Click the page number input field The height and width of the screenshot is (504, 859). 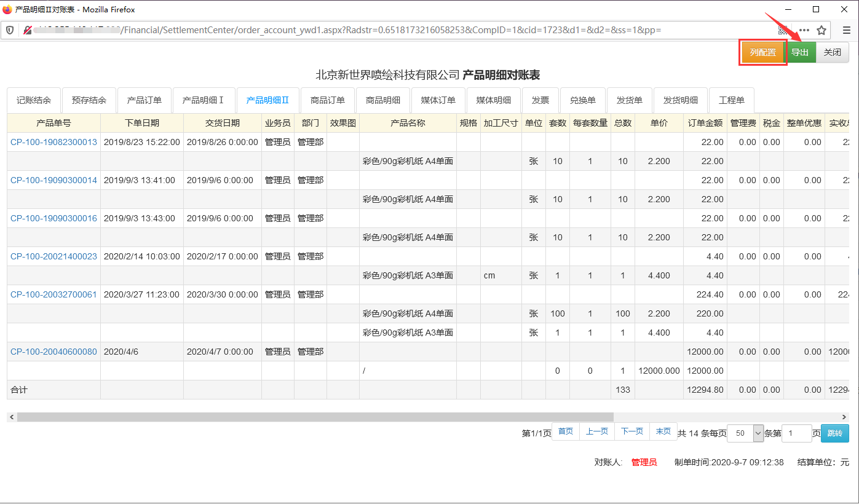797,433
